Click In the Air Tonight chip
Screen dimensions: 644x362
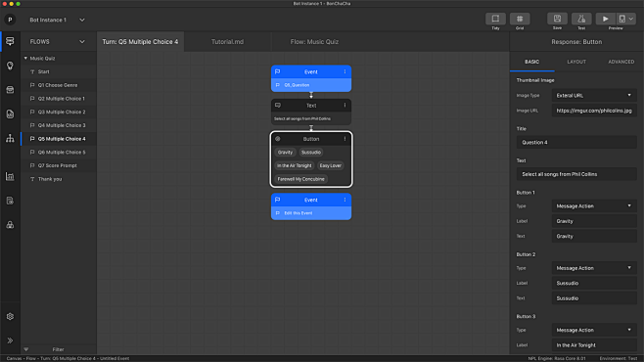(294, 165)
